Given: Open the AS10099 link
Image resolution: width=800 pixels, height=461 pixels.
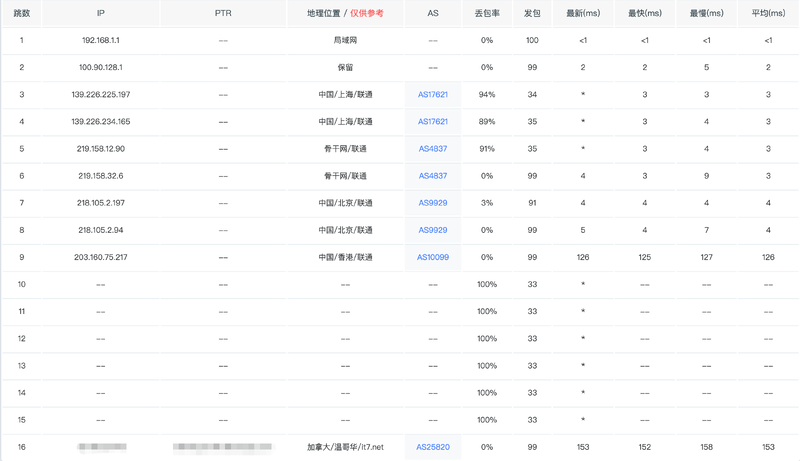Looking at the screenshot, I should (x=433, y=257).
